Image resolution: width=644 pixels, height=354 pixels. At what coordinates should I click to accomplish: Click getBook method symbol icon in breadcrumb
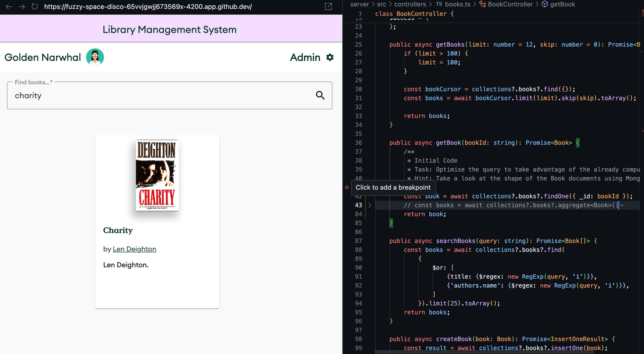[545, 4]
